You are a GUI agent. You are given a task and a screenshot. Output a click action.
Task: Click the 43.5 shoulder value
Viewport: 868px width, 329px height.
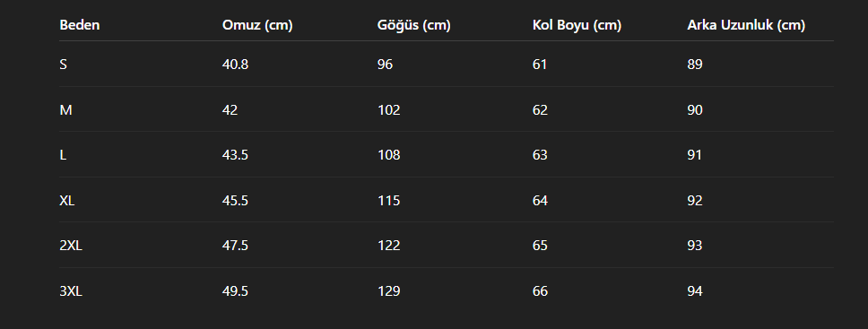coord(235,155)
